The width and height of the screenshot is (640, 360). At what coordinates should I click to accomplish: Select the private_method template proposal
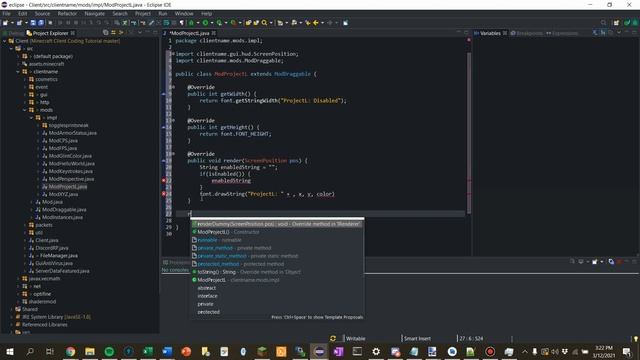click(x=277, y=248)
